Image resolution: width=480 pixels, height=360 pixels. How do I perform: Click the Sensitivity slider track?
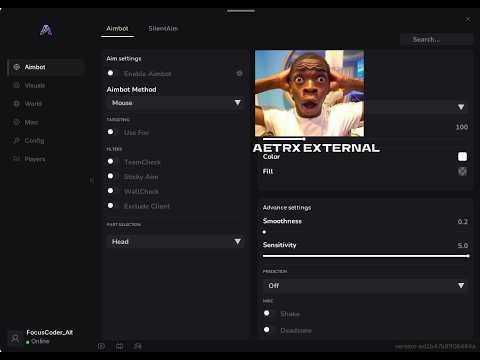click(366, 256)
